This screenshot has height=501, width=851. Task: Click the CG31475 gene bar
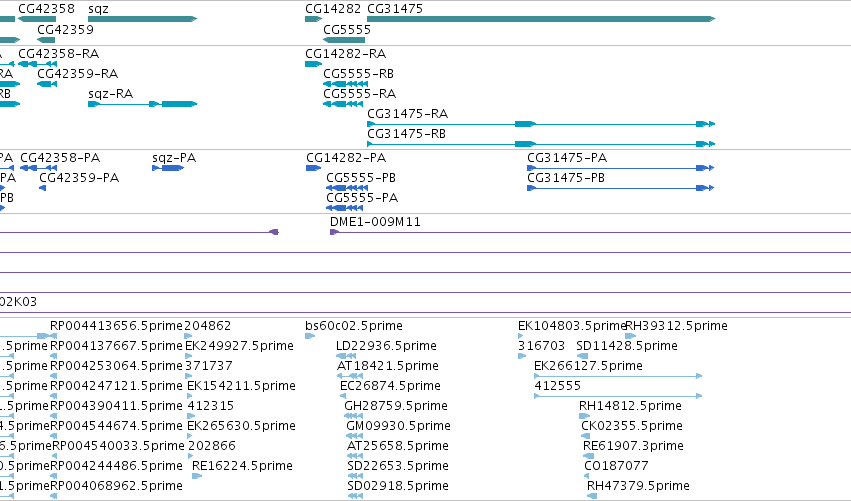(541, 19)
